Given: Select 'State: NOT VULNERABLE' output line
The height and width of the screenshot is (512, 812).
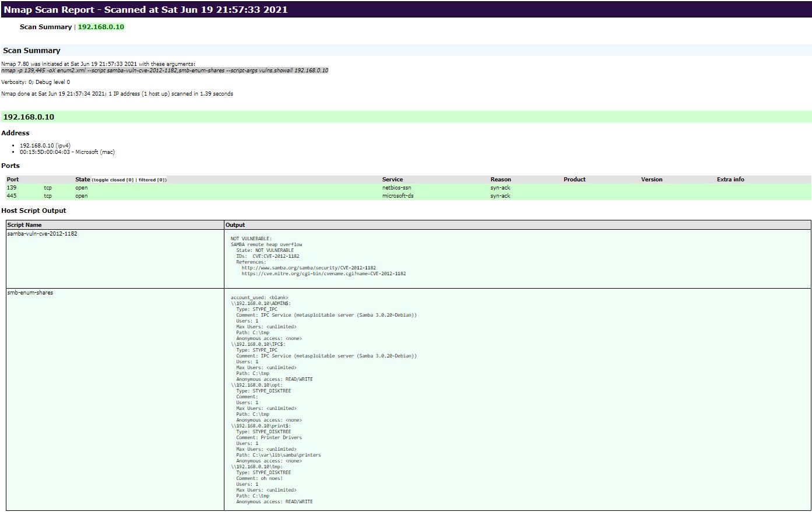Looking at the screenshot, I should [x=265, y=251].
